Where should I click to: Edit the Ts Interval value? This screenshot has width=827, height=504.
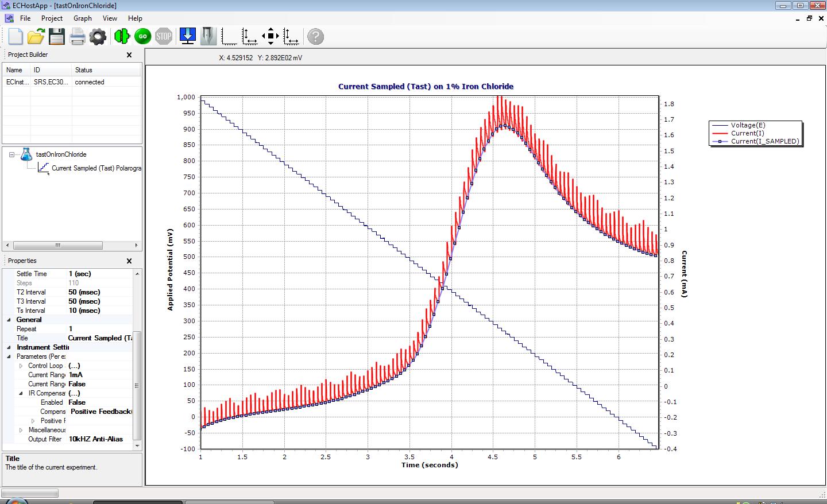point(100,311)
